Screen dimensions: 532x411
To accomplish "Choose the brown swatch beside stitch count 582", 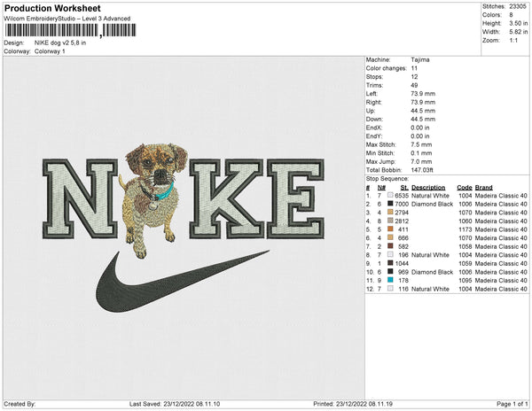I will click(390, 246).
